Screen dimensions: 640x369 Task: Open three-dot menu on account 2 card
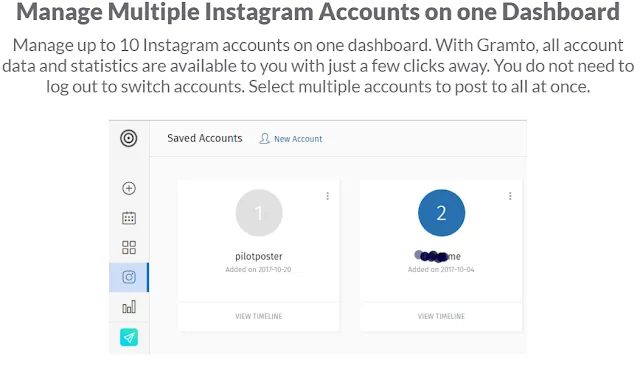tap(510, 196)
